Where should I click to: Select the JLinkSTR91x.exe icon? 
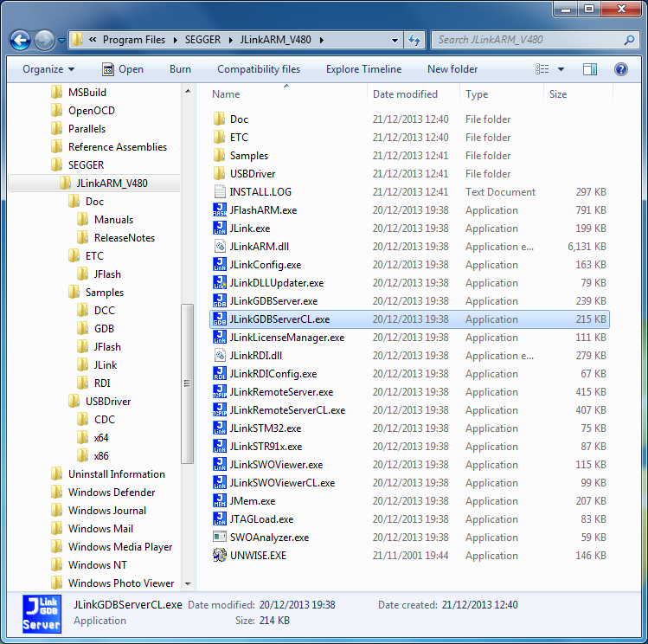220,447
